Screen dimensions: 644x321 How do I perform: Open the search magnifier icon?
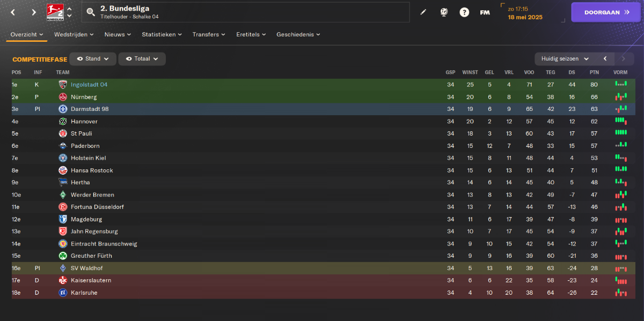click(91, 12)
